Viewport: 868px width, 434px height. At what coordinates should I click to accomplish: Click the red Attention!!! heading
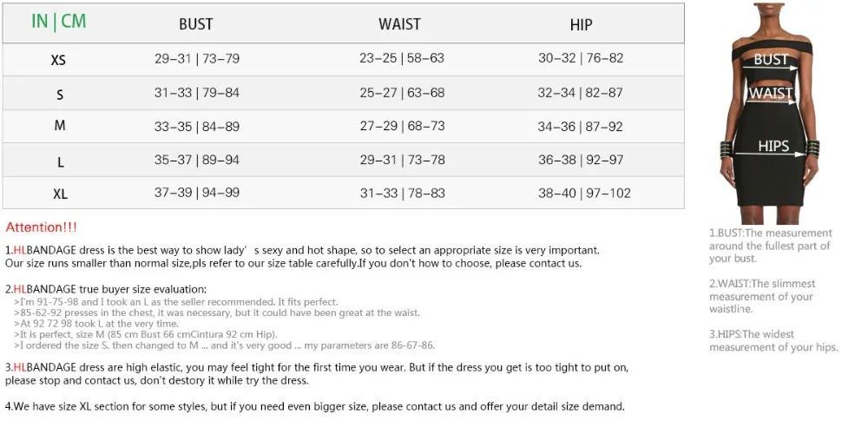click(x=42, y=227)
